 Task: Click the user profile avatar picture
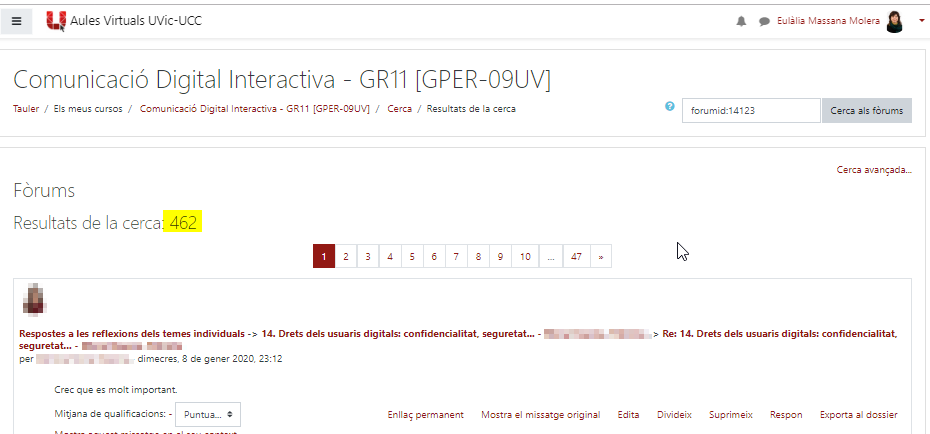point(895,21)
